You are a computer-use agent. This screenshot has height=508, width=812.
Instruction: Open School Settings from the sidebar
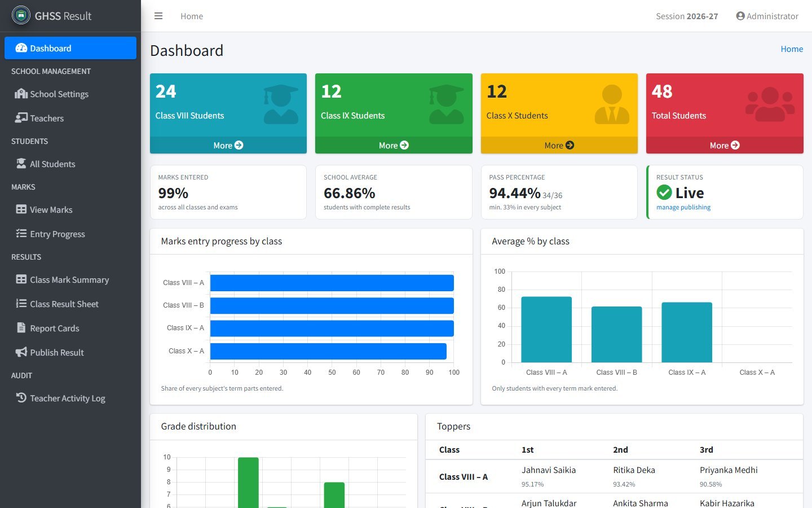pos(70,94)
